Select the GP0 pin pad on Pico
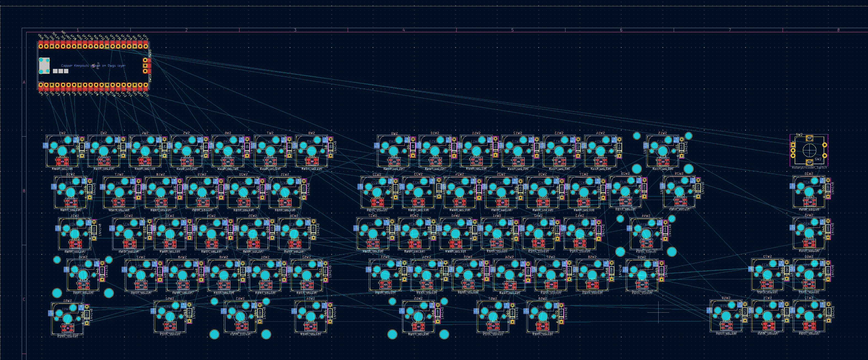 point(41,85)
